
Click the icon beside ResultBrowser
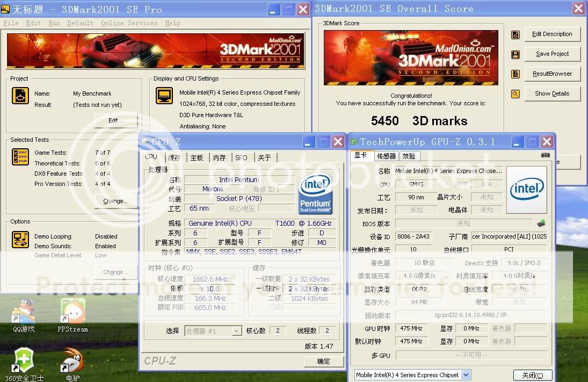pyautogui.click(x=516, y=74)
